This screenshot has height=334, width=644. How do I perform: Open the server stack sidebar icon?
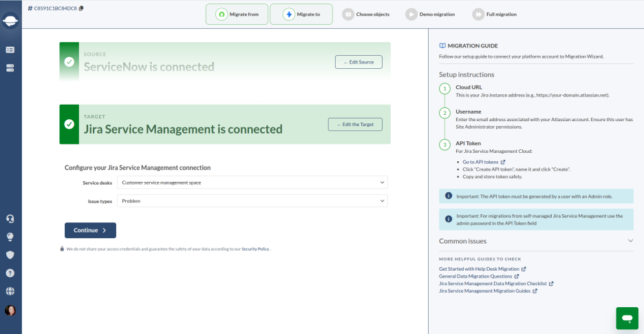[x=10, y=68]
